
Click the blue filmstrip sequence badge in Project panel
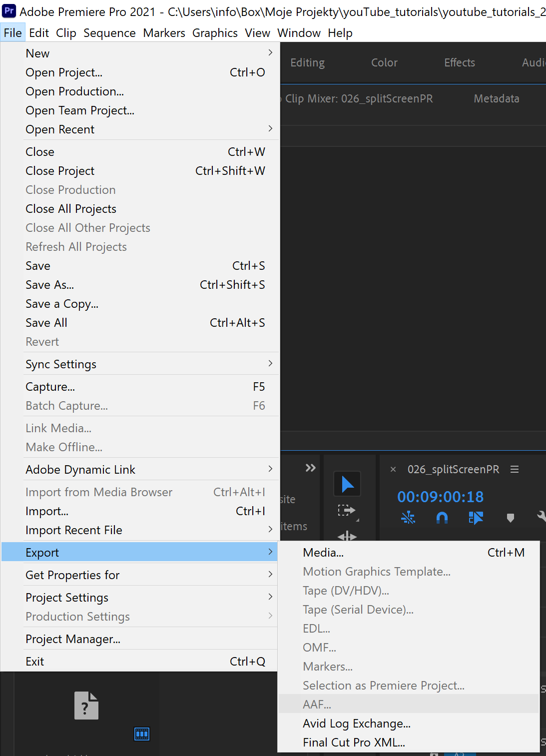(141, 734)
